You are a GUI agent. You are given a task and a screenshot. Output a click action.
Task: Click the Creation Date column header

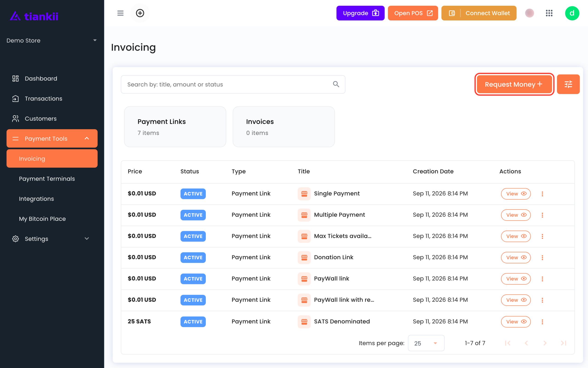pyautogui.click(x=433, y=171)
